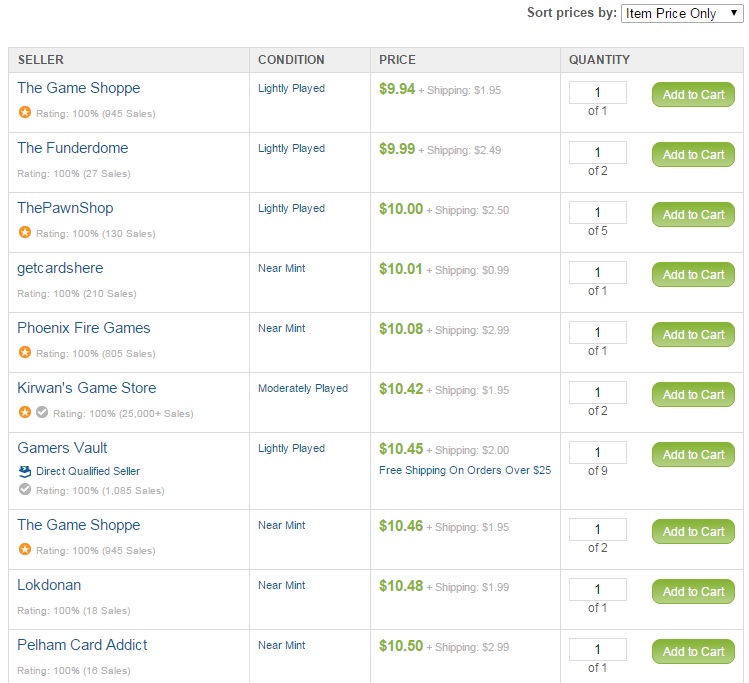Open Lokdonan seller profile
The width and height of the screenshot is (749, 683).
click(49, 585)
